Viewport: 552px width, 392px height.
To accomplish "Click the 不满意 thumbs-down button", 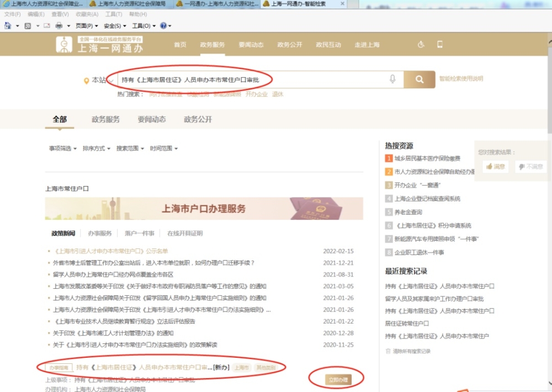I will (x=530, y=166).
